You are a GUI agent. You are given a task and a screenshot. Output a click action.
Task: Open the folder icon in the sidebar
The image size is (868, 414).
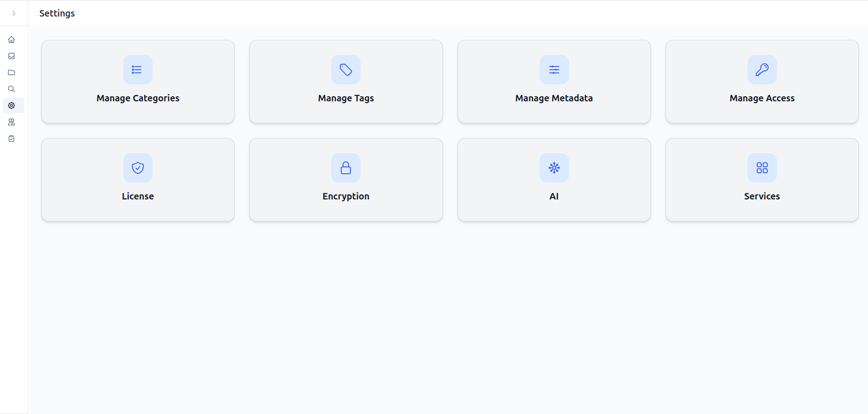pyautogui.click(x=11, y=72)
